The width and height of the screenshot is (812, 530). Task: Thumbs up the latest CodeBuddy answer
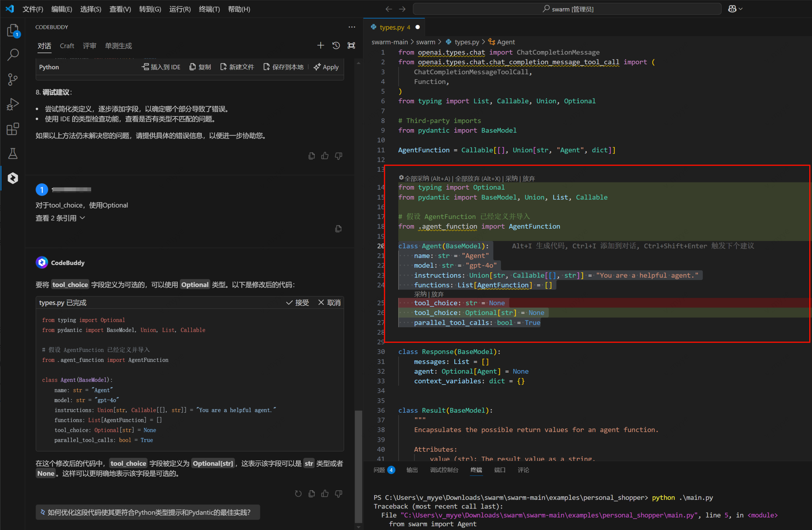[325, 493]
